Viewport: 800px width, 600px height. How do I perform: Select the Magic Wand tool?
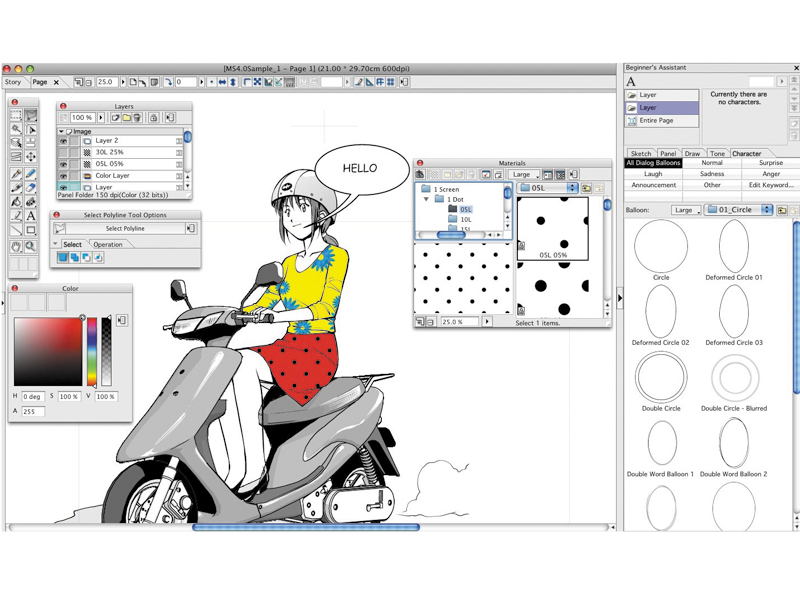point(16,129)
